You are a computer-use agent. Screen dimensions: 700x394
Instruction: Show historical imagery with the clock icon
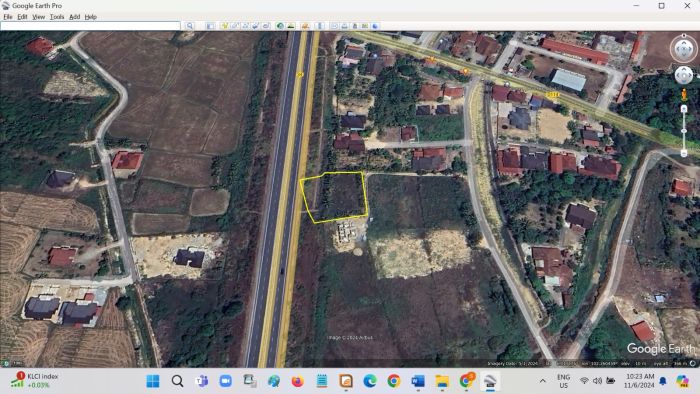(x=280, y=26)
